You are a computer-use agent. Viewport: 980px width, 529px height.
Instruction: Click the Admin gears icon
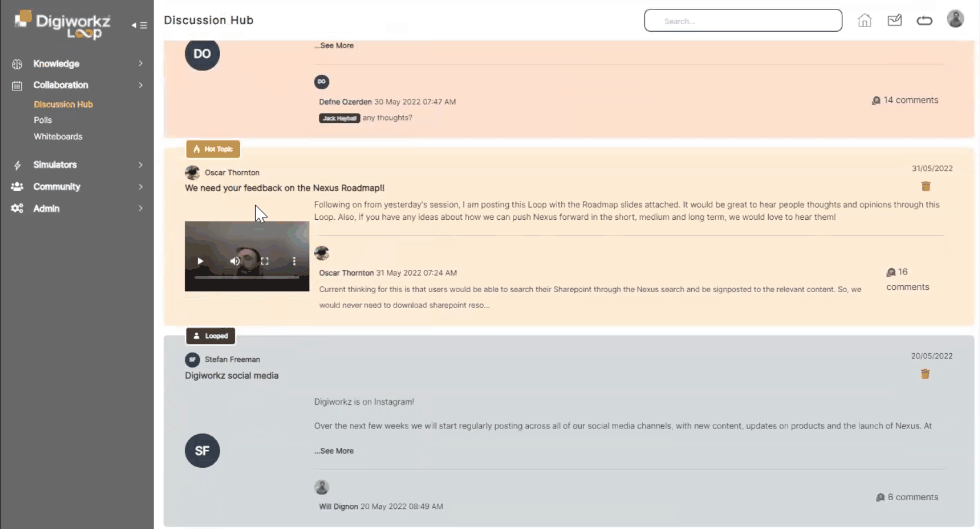pyautogui.click(x=17, y=208)
